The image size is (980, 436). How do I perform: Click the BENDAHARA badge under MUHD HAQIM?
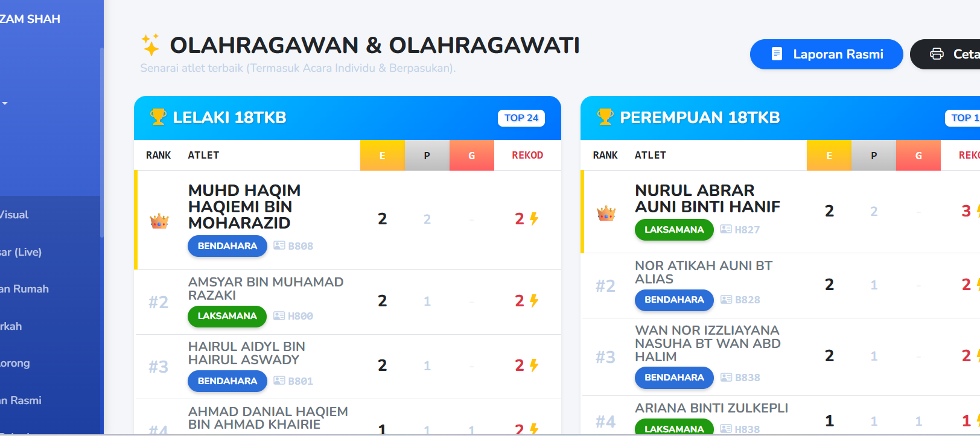227,246
